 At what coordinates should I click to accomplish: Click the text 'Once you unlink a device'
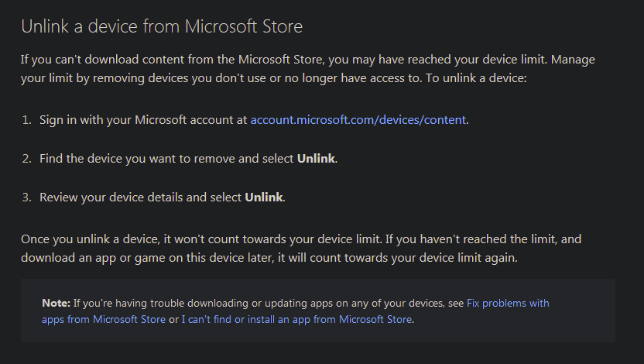(x=91, y=239)
